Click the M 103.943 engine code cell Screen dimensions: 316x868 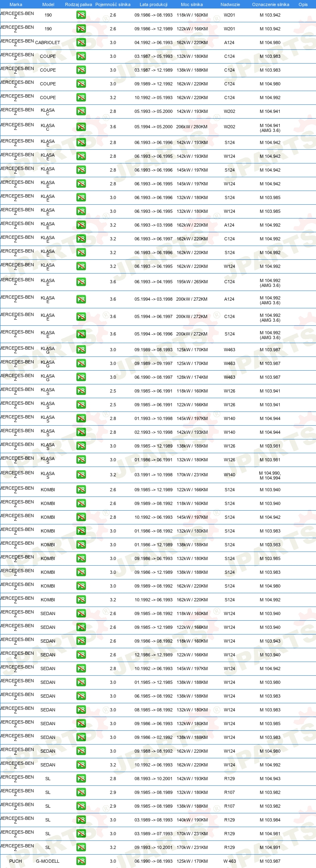tap(270, 641)
